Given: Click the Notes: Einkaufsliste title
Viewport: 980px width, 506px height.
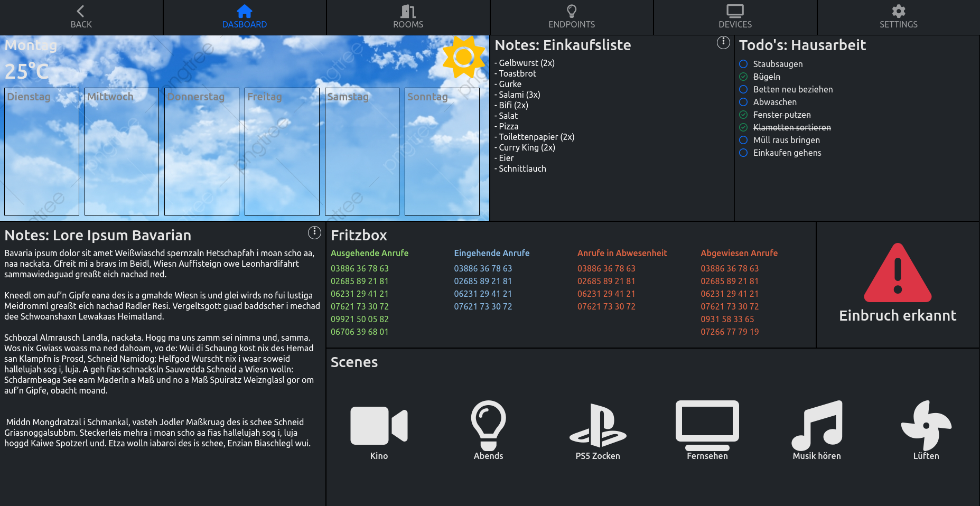Looking at the screenshot, I should (563, 45).
